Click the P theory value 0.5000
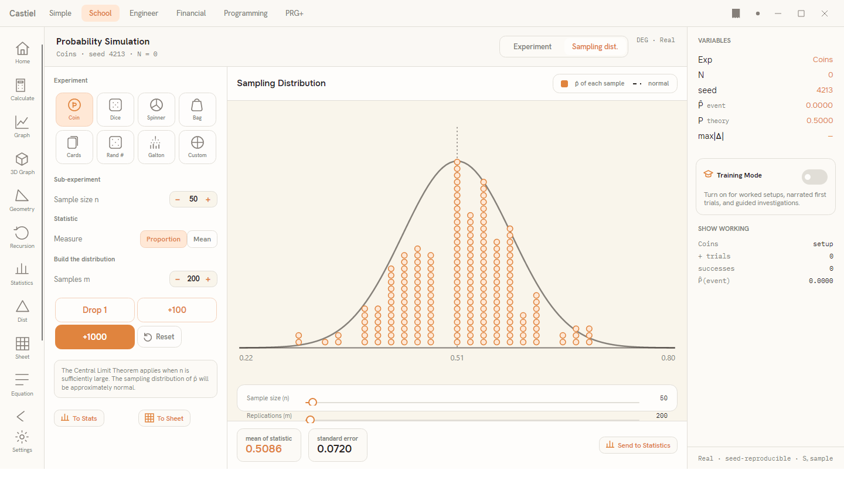Screen dimensions: 844x504 pos(819,121)
